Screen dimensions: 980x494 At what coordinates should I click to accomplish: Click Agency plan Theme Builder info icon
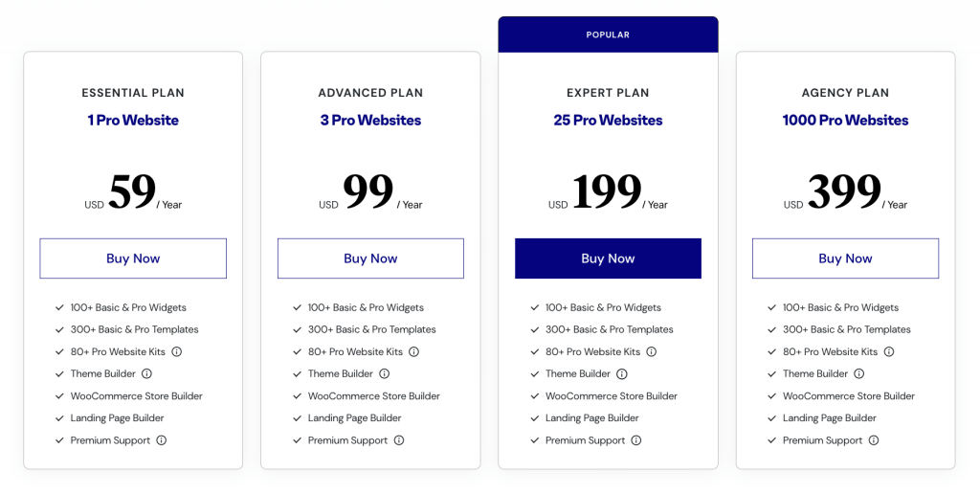point(858,373)
